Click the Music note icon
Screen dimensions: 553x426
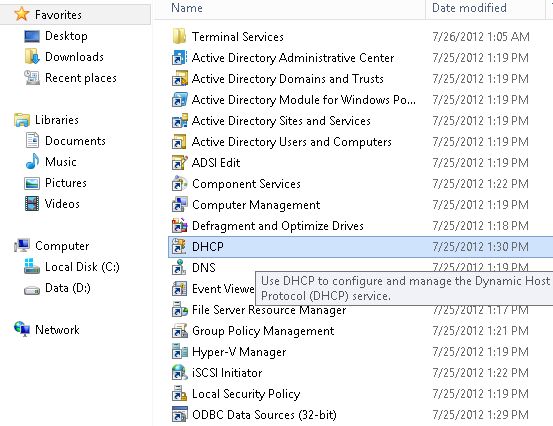tap(32, 162)
